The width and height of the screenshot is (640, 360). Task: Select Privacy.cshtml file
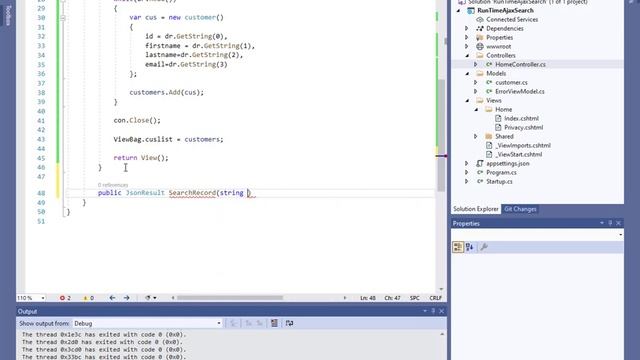pyautogui.click(x=523, y=127)
